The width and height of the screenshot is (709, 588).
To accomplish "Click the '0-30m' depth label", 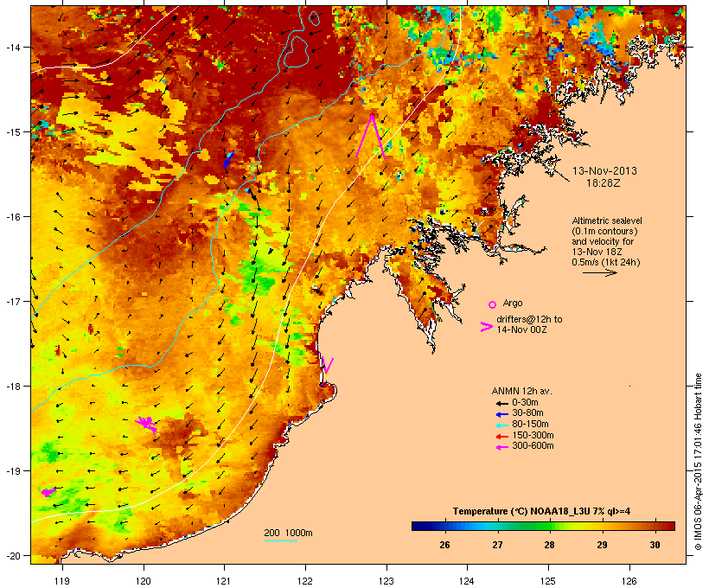I will pos(525,403).
